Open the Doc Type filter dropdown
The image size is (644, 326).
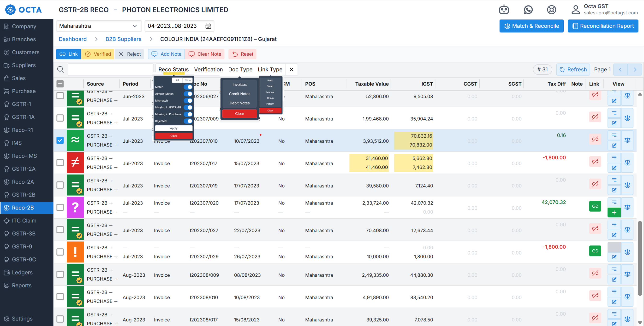240,70
